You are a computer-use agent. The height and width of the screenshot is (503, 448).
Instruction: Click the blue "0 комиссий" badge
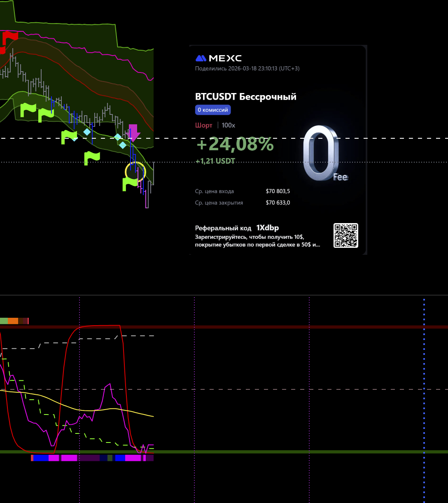coord(212,110)
